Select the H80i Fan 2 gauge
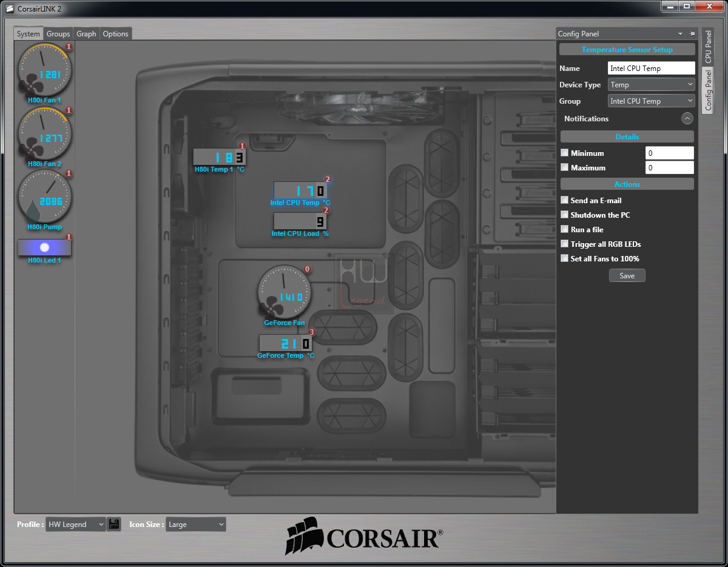728x567 pixels. click(44, 133)
